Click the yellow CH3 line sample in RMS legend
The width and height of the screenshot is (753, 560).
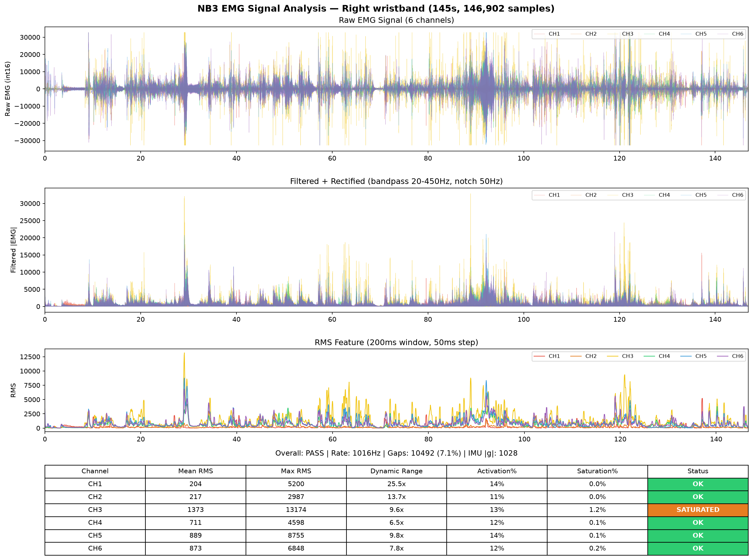pyautogui.click(x=613, y=356)
